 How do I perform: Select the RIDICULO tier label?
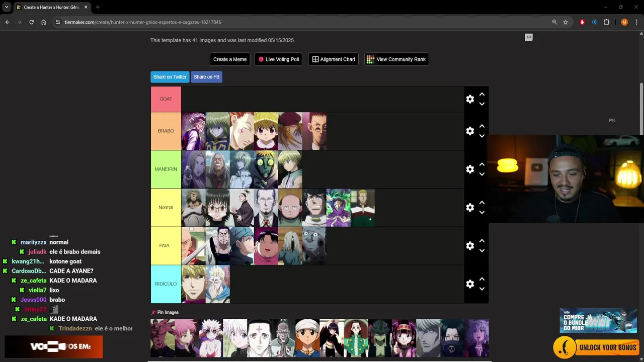click(x=166, y=284)
